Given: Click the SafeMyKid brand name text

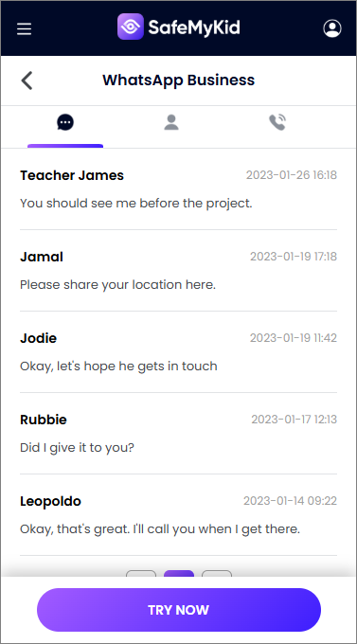Looking at the screenshot, I should (194, 27).
